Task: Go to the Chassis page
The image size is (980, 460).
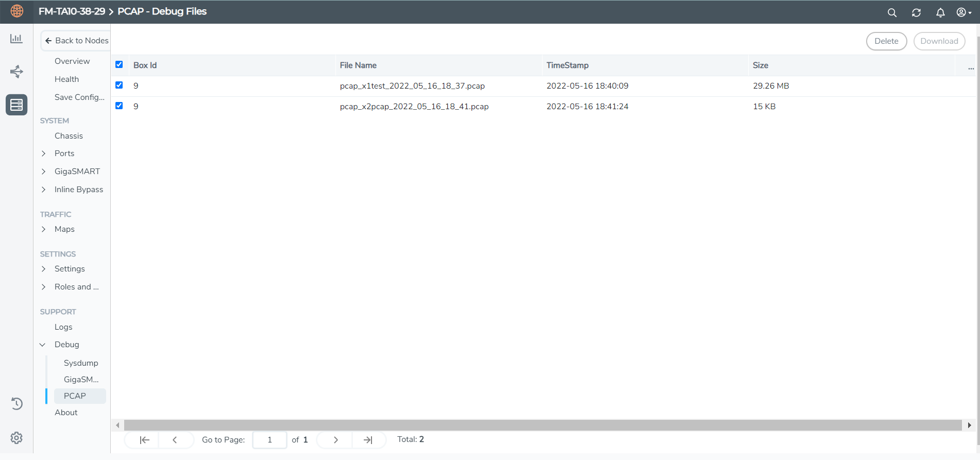Action: 69,136
